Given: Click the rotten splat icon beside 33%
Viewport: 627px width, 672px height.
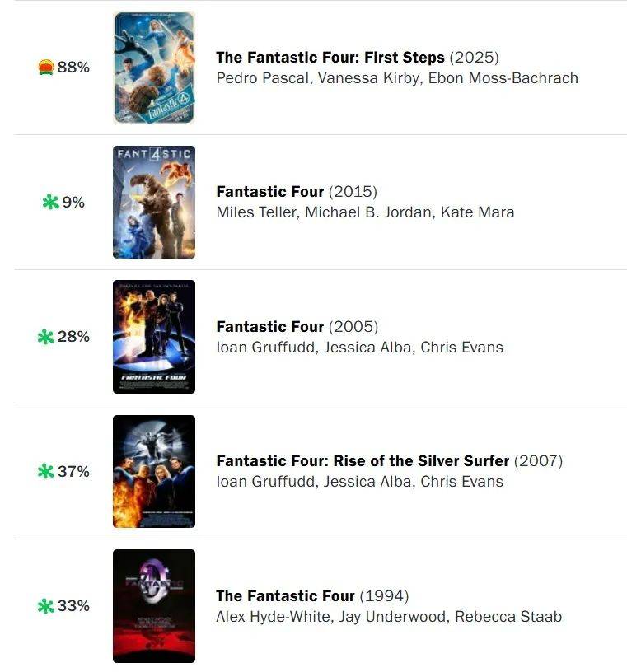Looking at the screenshot, I should coord(46,606).
